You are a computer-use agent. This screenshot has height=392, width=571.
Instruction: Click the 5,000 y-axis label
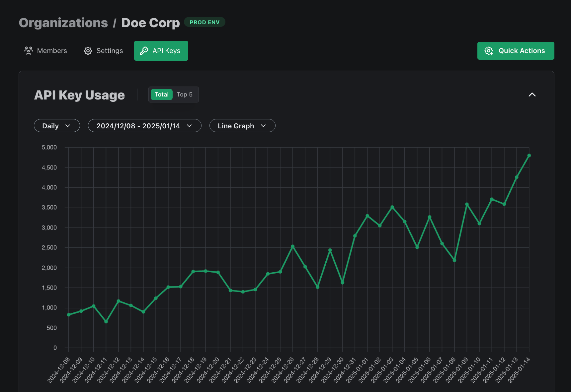pos(49,147)
